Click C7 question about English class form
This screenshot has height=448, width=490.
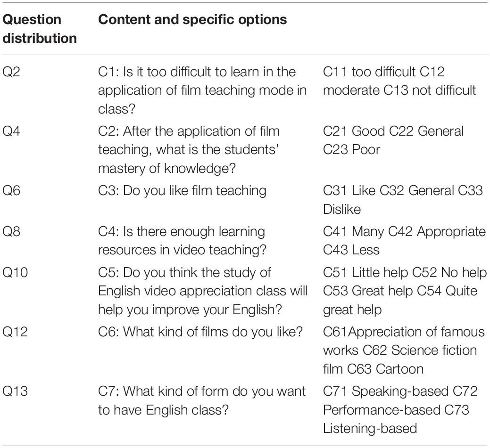(201, 400)
